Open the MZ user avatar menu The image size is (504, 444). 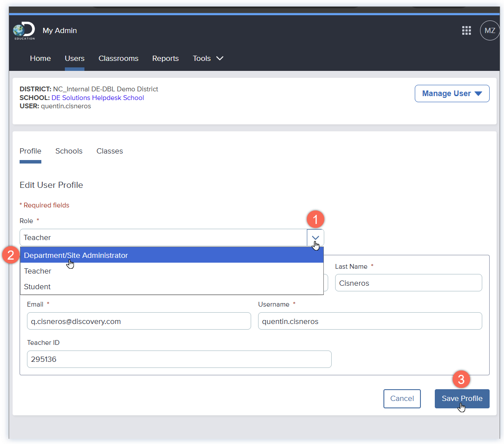pos(490,31)
